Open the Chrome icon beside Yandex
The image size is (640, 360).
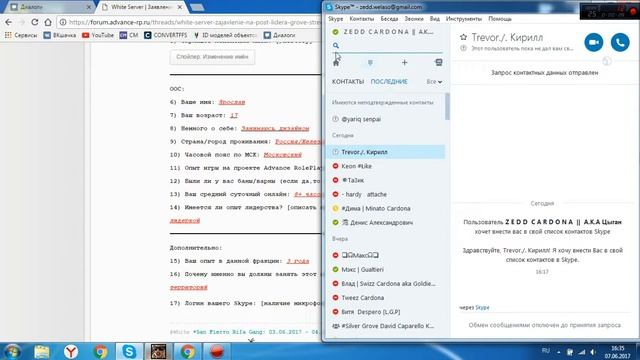(x=100, y=351)
